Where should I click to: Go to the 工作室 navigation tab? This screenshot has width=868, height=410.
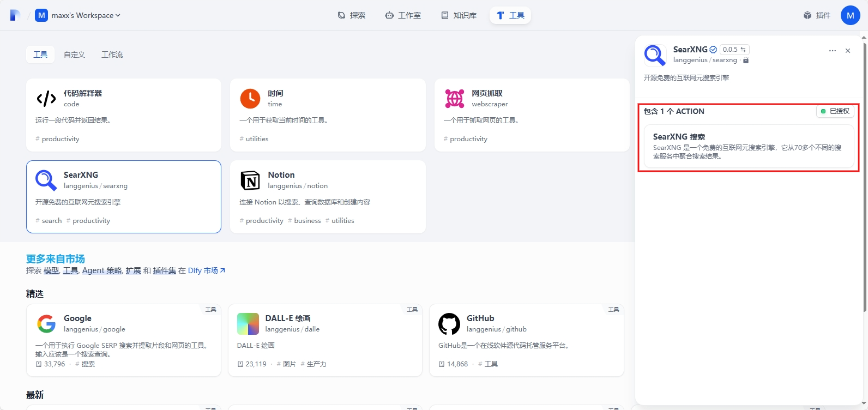[x=403, y=15]
